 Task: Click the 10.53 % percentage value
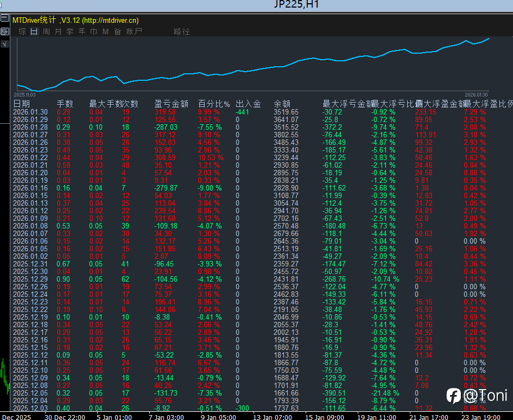pos(211,158)
